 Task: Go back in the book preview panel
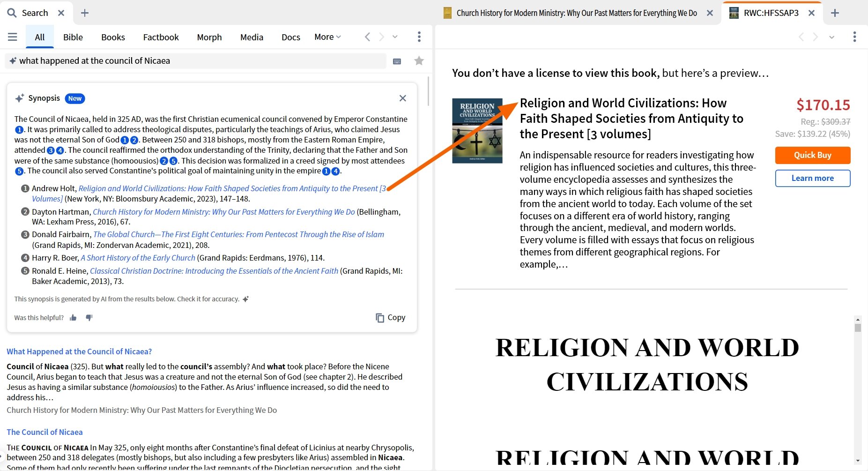(801, 37)
